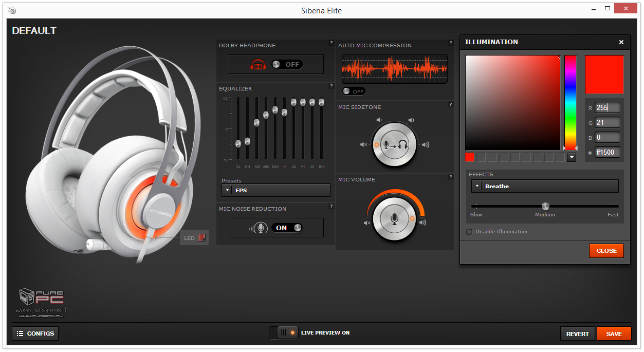Select the red saved color swatch
The height and width of the screenshot is (352, 644).
tap(470, 157)
